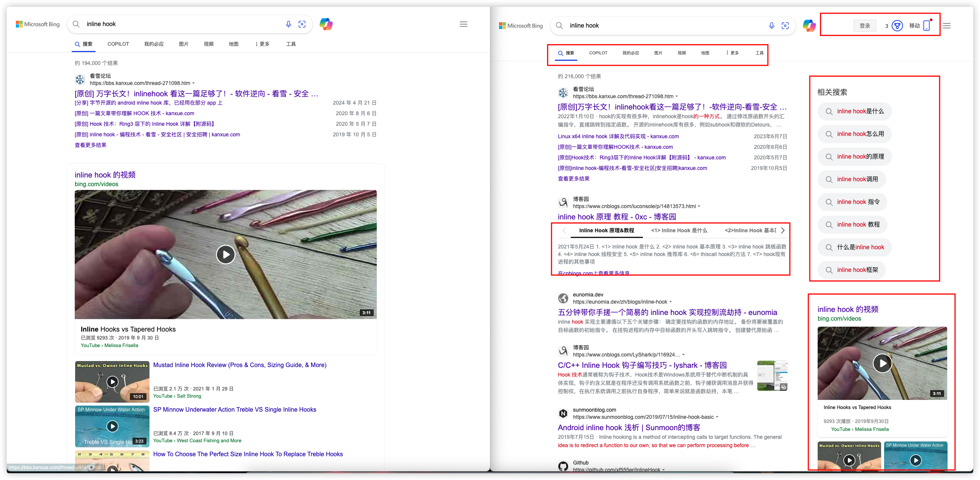Switch to 地图 tab in right window
The width and height of the screenshot is (980, 480).
pos(705,53)
